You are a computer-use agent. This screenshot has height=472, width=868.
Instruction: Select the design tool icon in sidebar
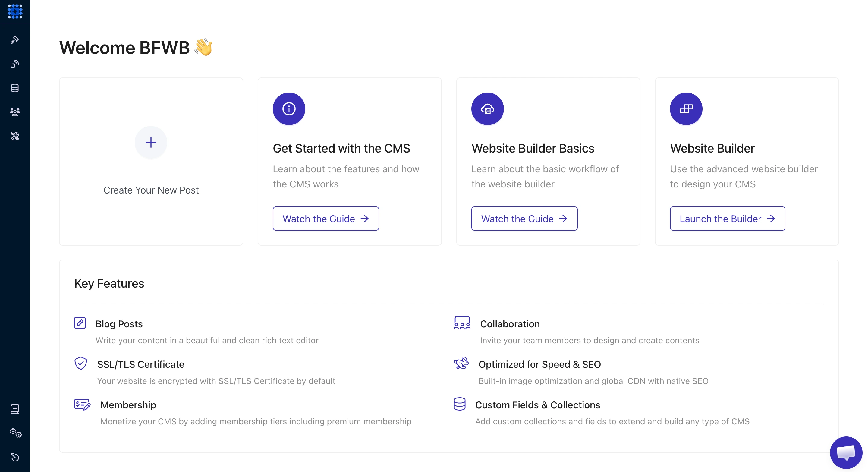(15, 40)
